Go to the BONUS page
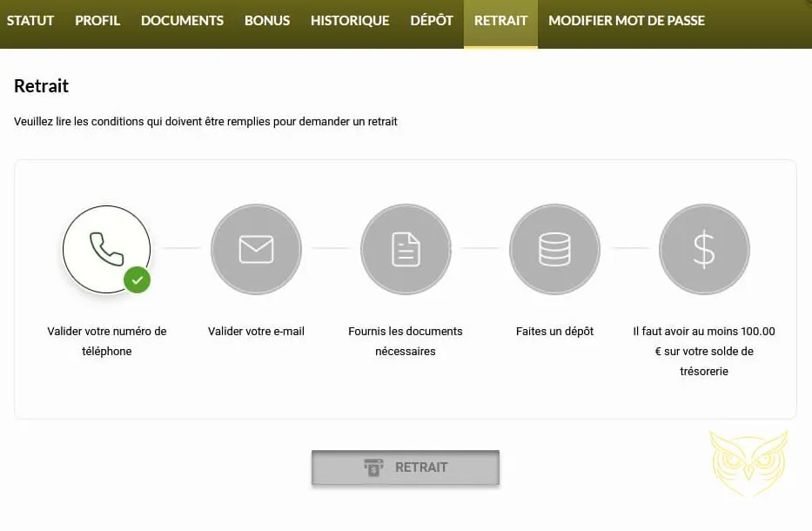Screen dimensions: 812x531 [x=266, y=20]
